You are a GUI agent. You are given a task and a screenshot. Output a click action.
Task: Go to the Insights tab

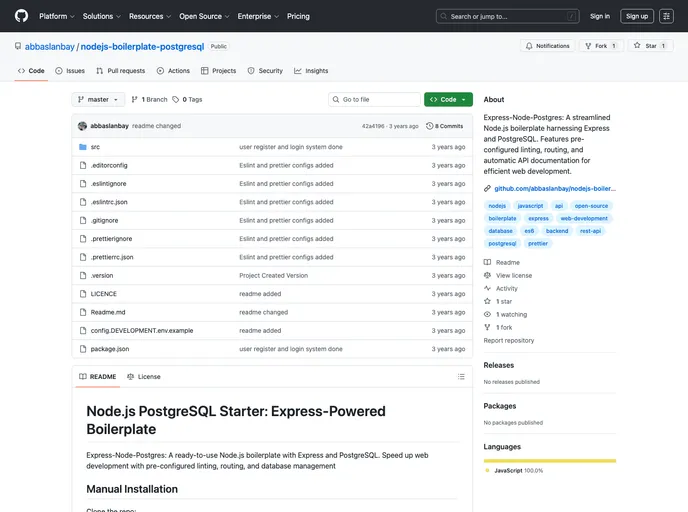[x=311, y=71]
